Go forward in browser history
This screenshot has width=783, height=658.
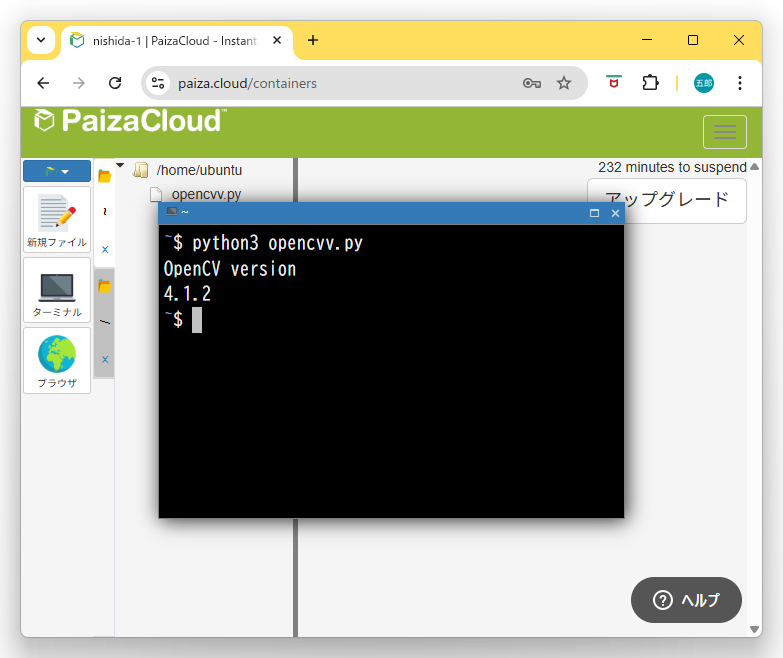click(x=79, y=83)
